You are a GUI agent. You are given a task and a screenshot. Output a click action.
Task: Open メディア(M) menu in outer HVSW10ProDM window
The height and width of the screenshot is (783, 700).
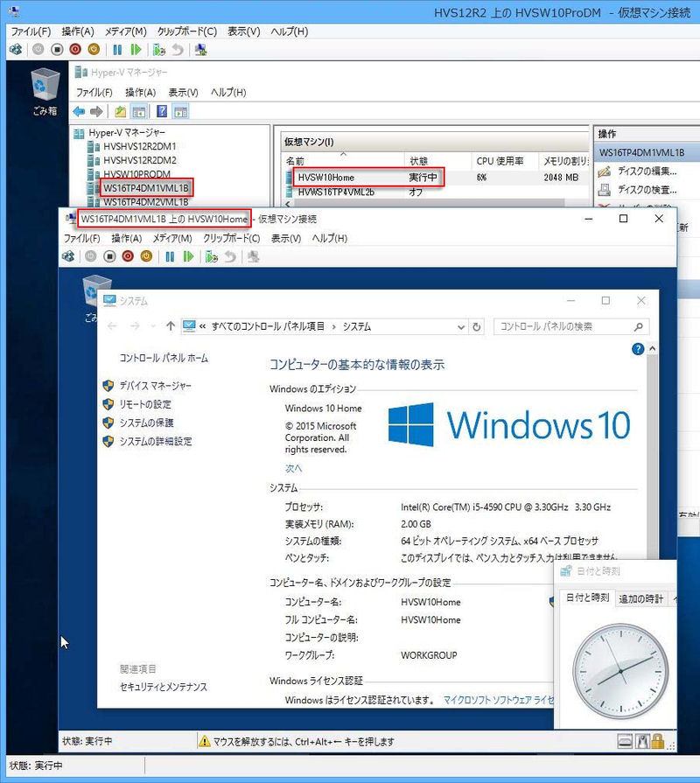[x=125, y=31]
